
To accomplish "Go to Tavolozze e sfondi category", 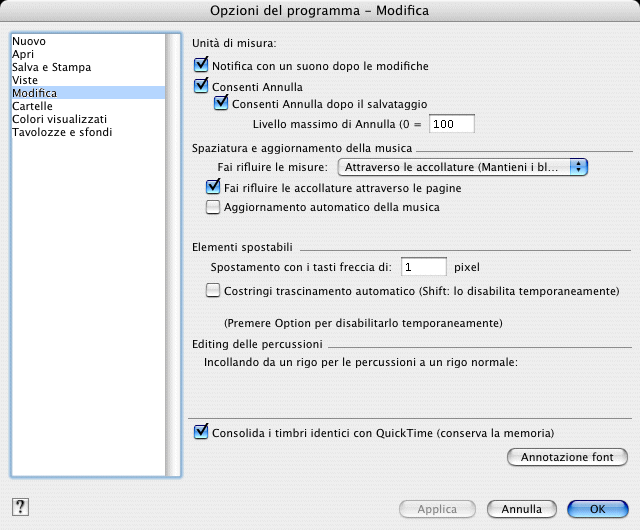I will click(62, 132).
